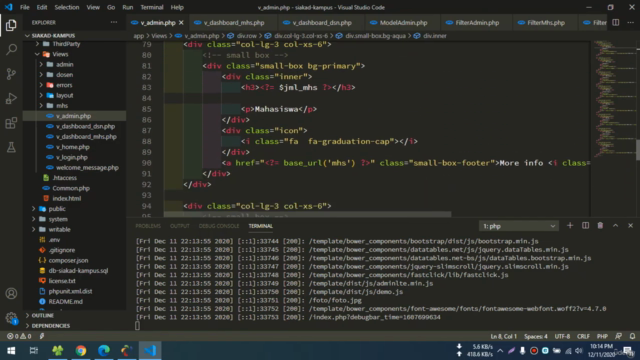640x360 pixels.
Task: Open the Run and Debug view
Action: pos(11,98)
